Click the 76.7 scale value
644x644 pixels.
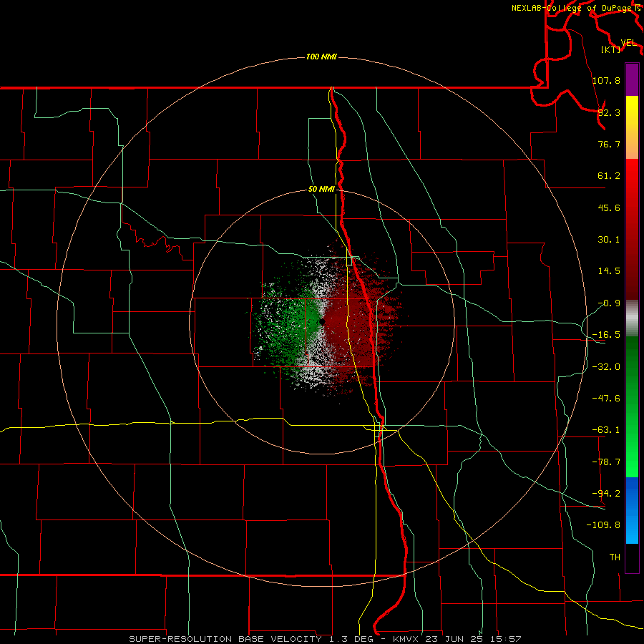coord(609,144)
